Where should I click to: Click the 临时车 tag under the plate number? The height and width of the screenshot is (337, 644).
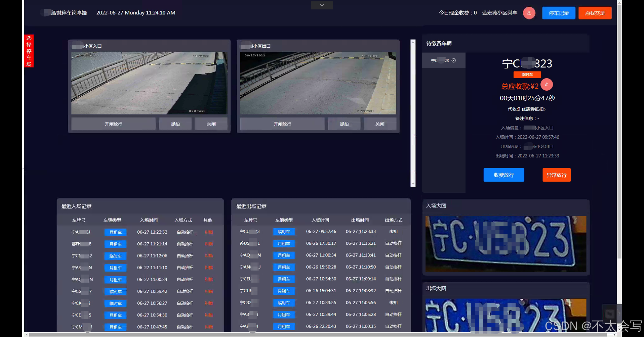(x=527, y=75)
